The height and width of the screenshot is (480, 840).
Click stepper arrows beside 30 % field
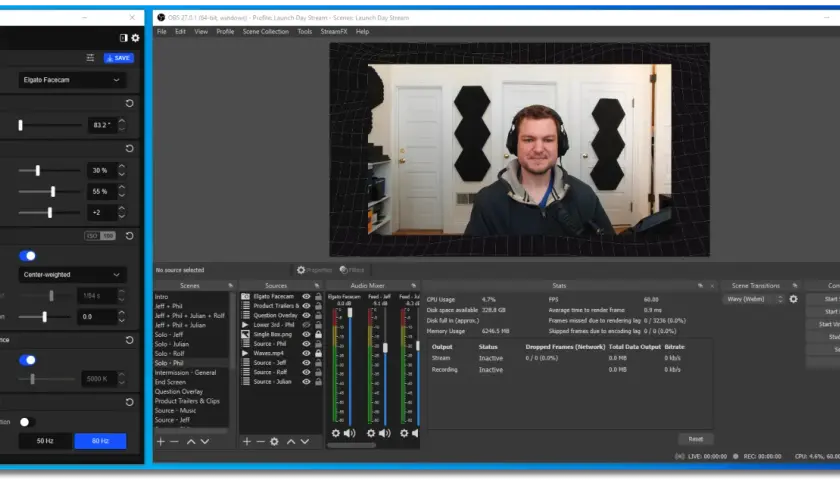point(122,170)
